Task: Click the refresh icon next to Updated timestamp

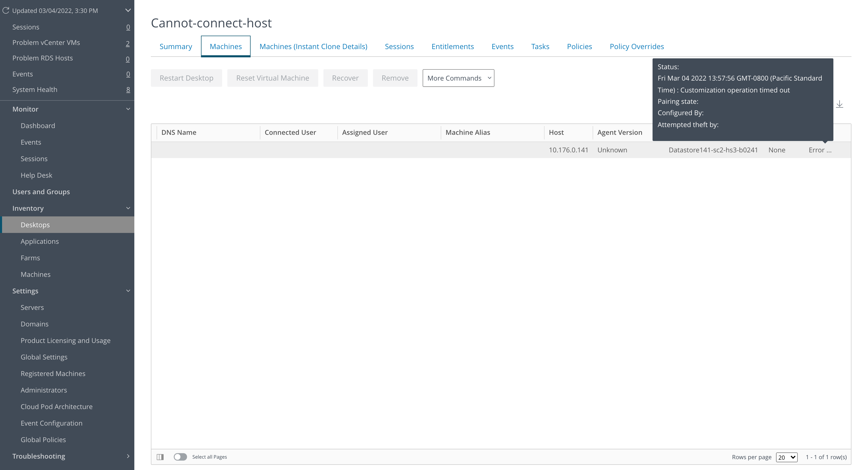Action: tap(6, 10)
